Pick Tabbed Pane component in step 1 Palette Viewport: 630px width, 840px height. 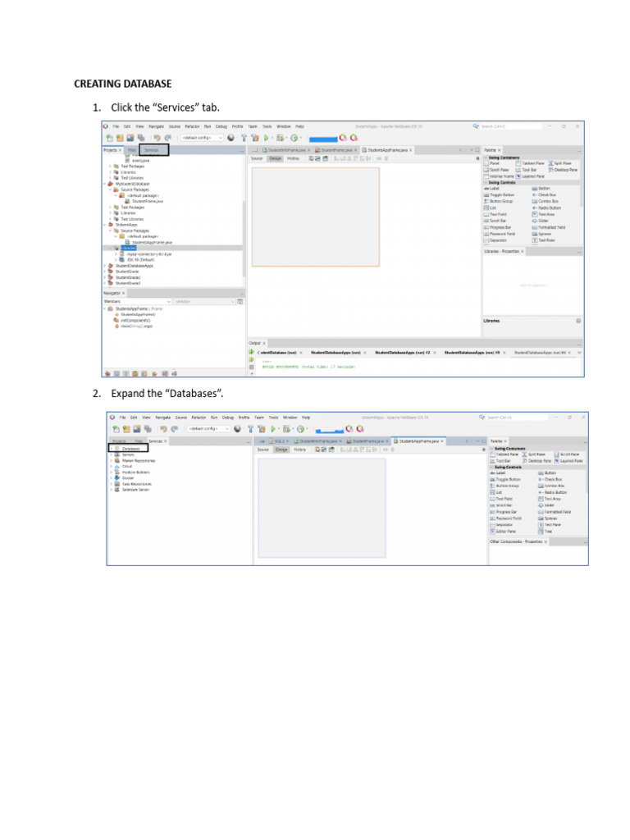click(x=530, y=163)
